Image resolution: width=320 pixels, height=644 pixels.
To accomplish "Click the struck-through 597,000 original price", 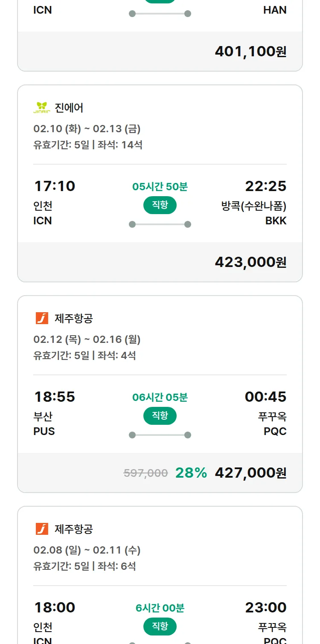I will [145, 473].
